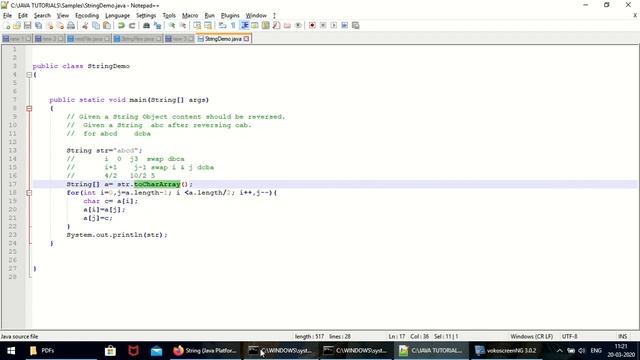Click the macro Playback icon

[x=333, y=25]
